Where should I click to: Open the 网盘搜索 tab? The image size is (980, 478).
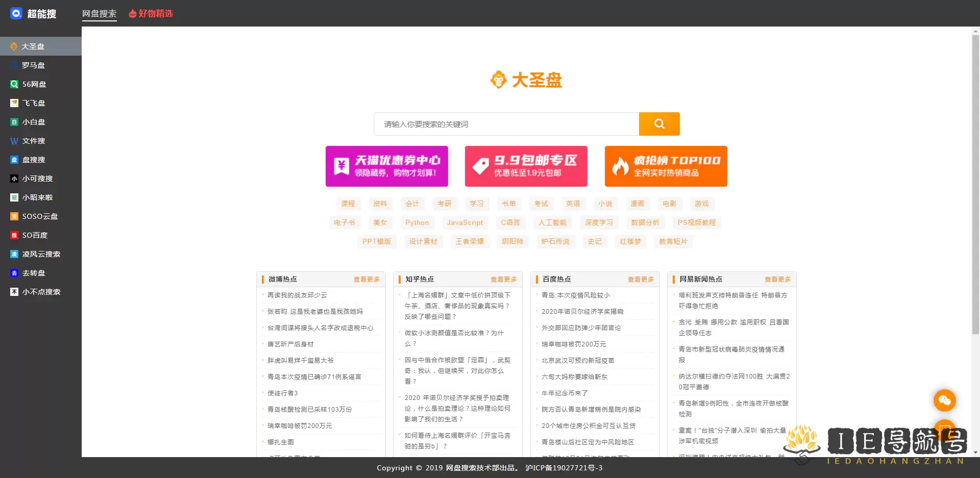(x=100, y=14)
